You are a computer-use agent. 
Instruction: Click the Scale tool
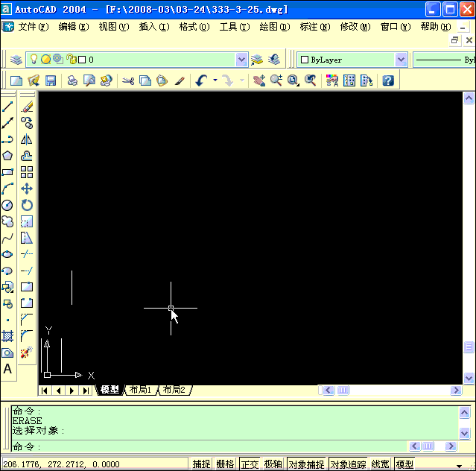click(27, 221)
